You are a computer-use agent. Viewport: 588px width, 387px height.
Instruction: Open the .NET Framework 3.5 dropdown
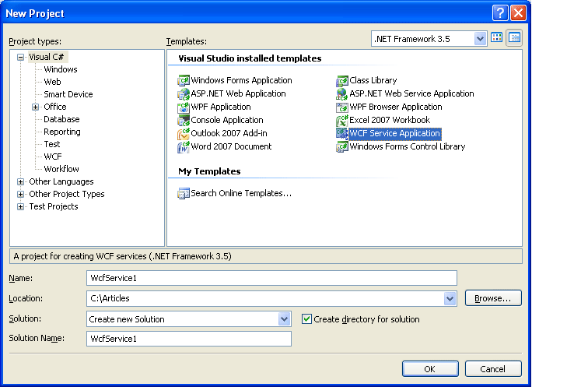click(x=480, y=39)
